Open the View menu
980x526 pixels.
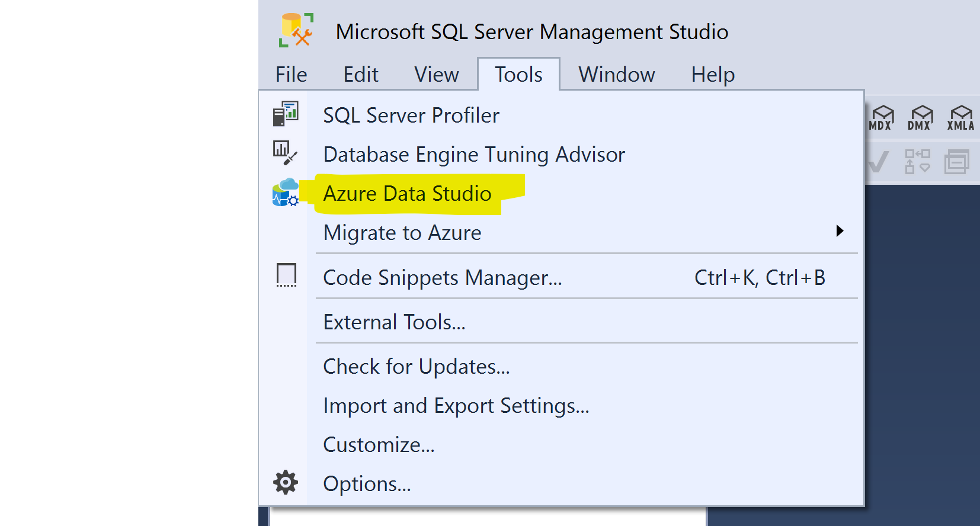point(437,75)
